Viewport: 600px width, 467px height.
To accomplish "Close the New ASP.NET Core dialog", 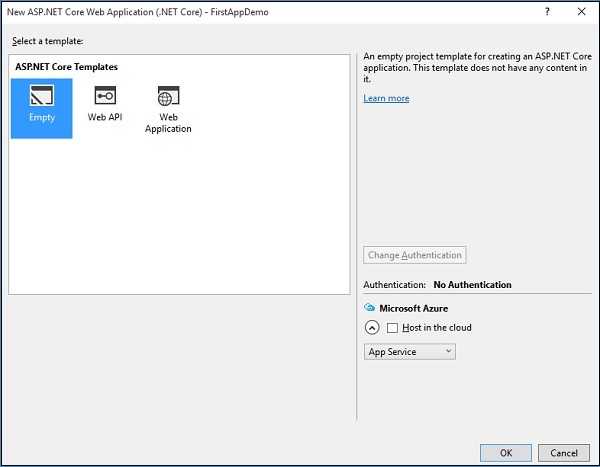I will point(582,12).
